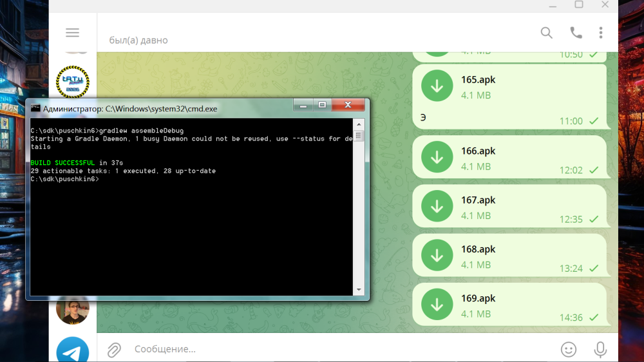644x362 pixels.
Task: Download the 167.apk file
Action: tap(437, 206)
